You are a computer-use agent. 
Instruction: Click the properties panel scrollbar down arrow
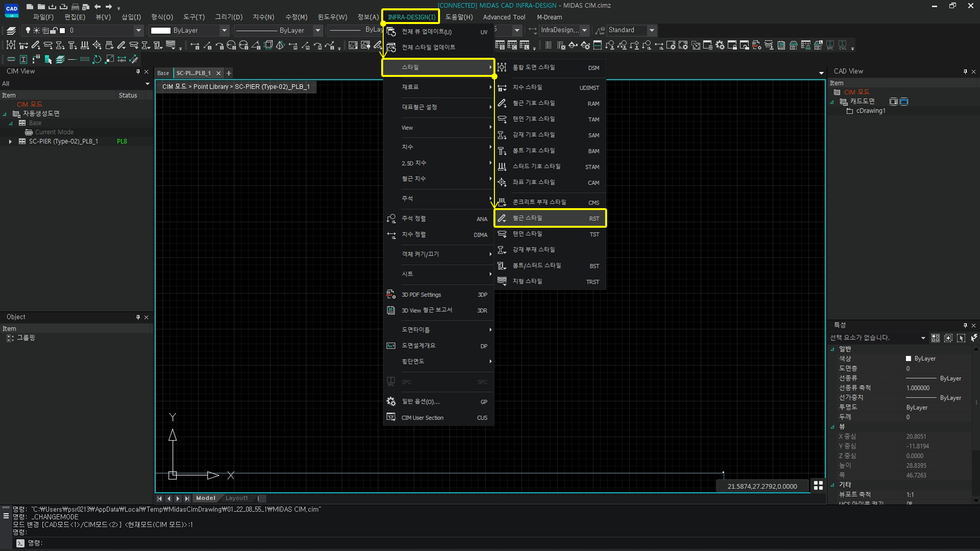coord(976,500)
